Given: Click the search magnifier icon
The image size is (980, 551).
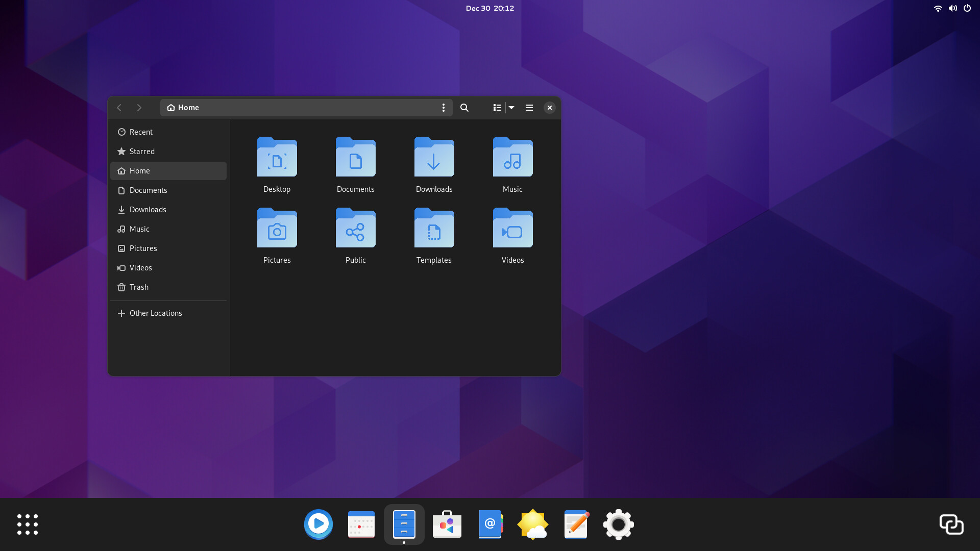Looking at the screenshot, I should 464,108.
